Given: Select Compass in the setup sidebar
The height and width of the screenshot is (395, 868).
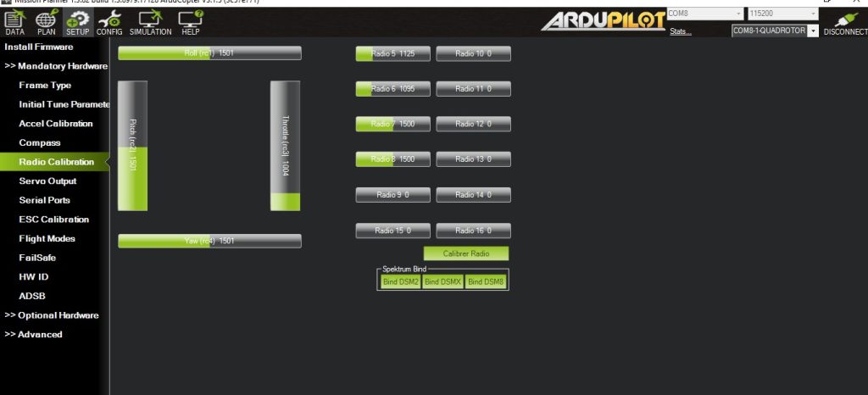Looking at the screenshot, I should [40, 142].
